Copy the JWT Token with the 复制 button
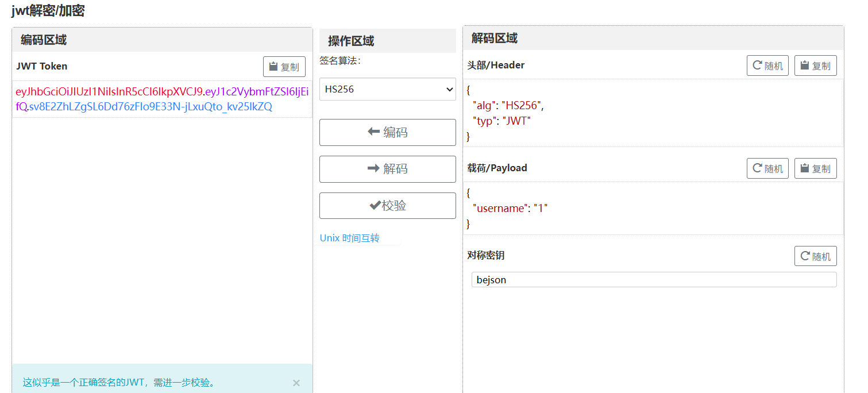 284,67
